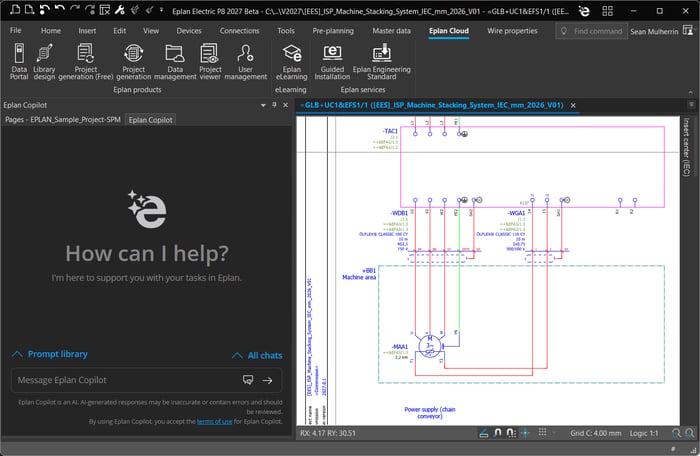Click the +BB1 Machine area label
Image resolution: width=700 pixels, height=456 pixels.
pyautogui.click(x=359, y=274)
